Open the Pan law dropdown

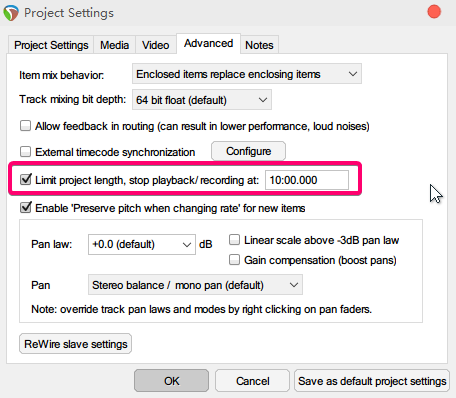142,244
